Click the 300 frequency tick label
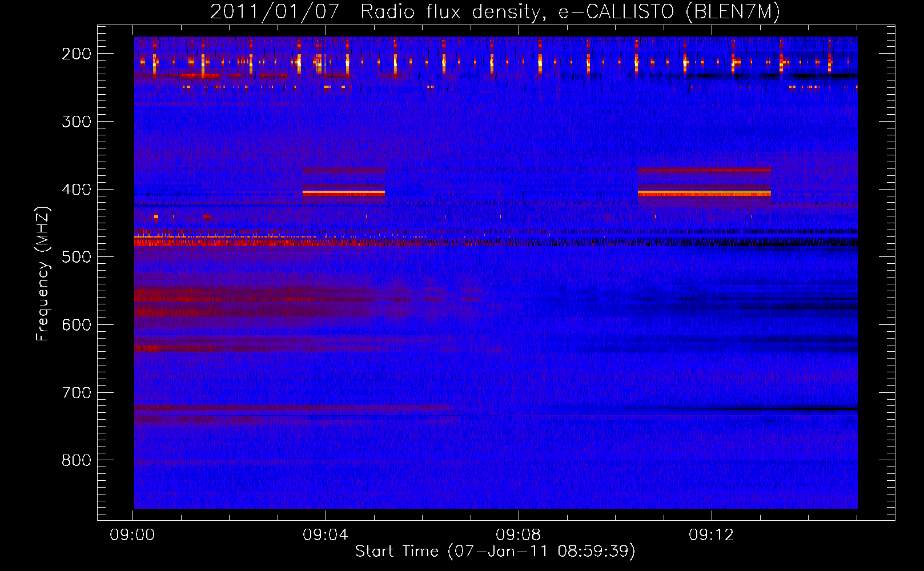 (77, 121)
